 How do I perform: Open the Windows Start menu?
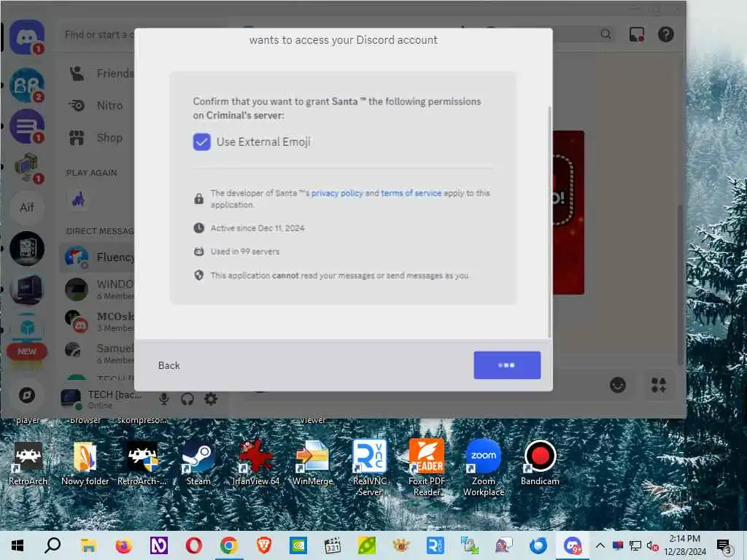tap(18, 545)
